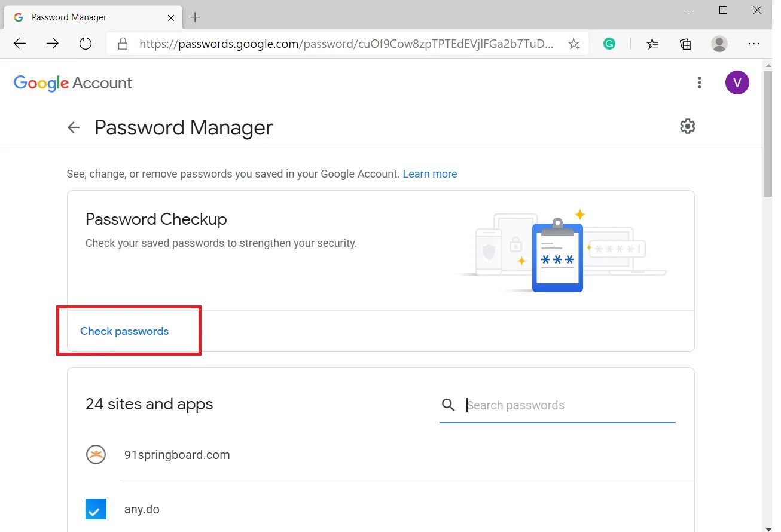Select the Password Manager browser tab
The image size is (781, 532).
pos(93,17)
